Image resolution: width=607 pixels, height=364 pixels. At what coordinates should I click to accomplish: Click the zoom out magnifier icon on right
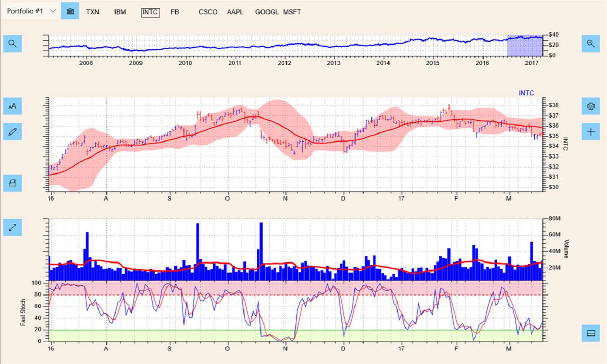pyautogui.click(x=591, y=44)
